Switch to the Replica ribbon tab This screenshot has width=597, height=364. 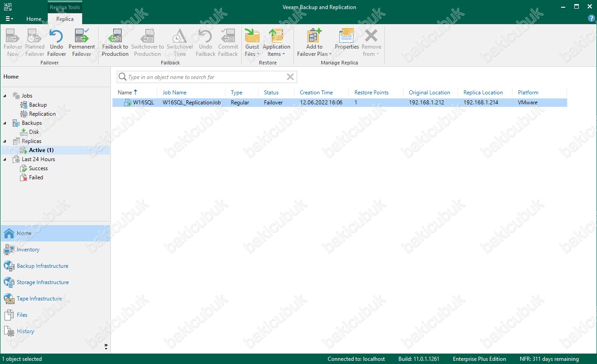65,19
